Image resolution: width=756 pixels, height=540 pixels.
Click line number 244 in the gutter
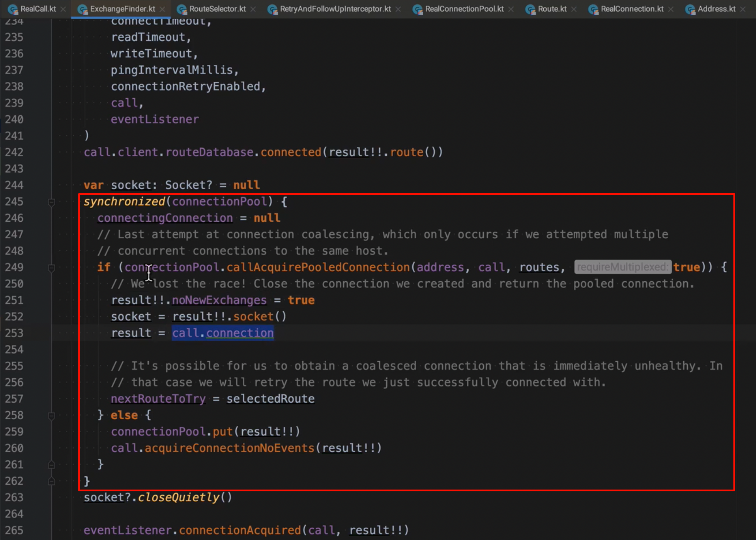pos(14,185)
